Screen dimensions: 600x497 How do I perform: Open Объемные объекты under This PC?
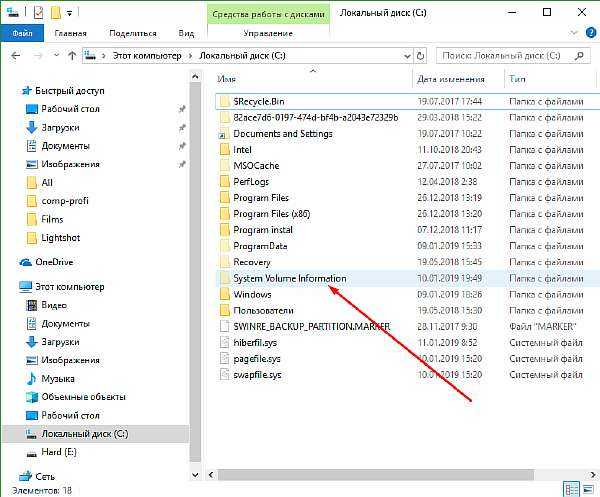tap(83, 397)
